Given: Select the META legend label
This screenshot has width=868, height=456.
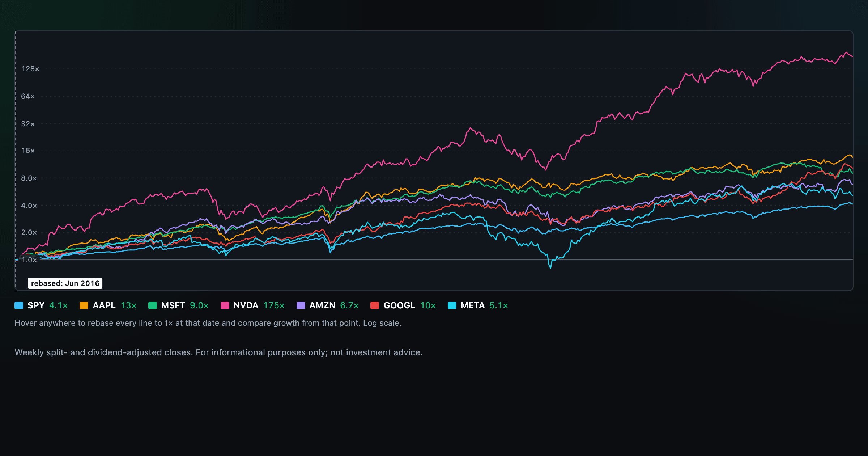Looking at the screenshot, I should point(473,305).
